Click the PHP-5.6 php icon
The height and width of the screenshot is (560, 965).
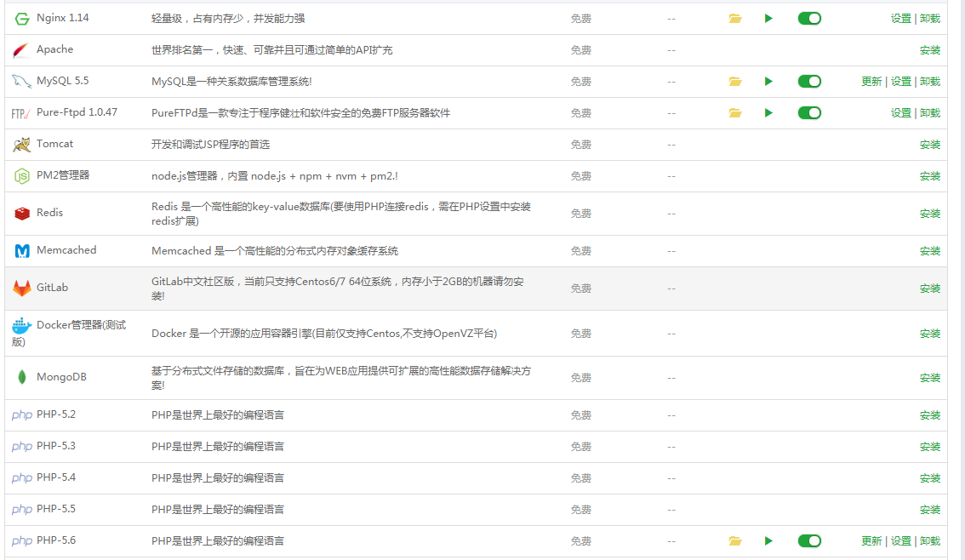(21, 541)
